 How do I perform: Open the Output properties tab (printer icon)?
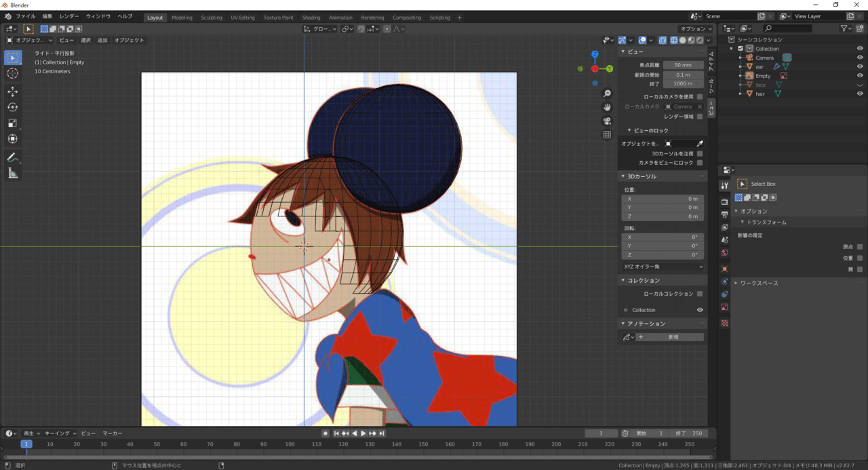click(724, 214)
